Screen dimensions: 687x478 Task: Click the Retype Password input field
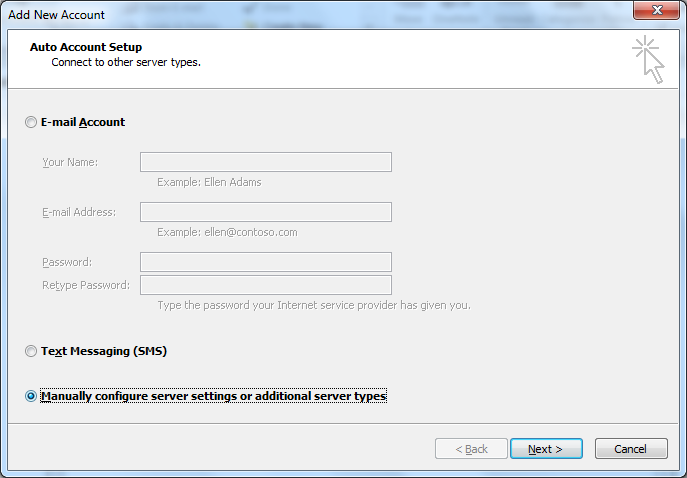click(266, 285)
